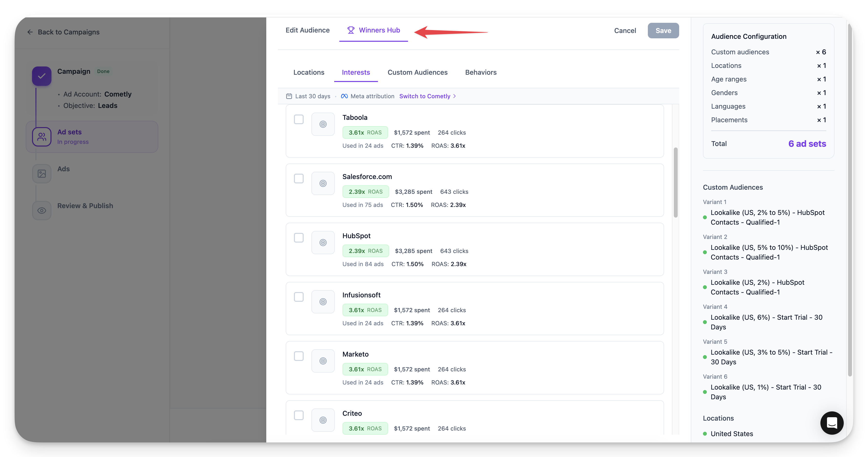Click the Review & Publish eye icon
868x457 pixels.
pos(42,211)
